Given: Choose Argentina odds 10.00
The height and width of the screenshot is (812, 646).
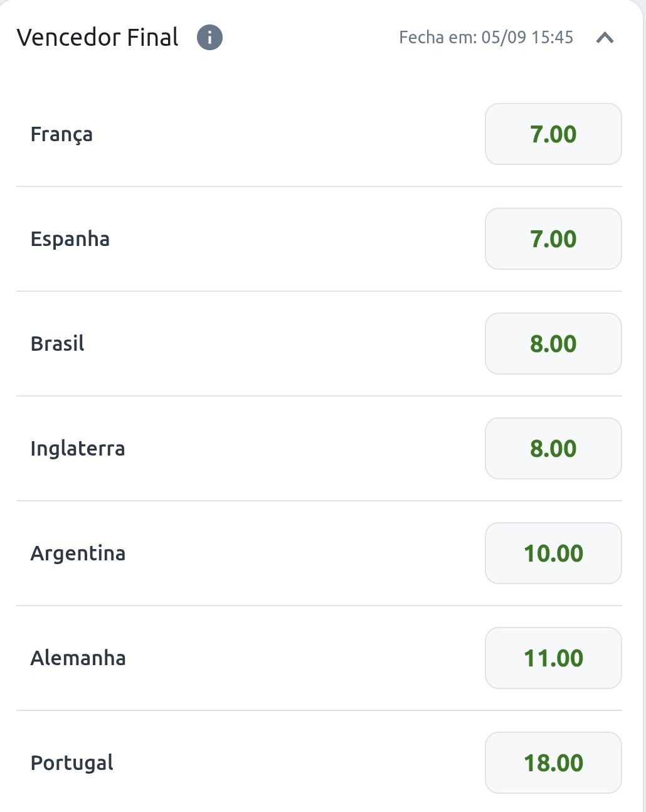Looking at the screenshot, I should pos(553,553).
